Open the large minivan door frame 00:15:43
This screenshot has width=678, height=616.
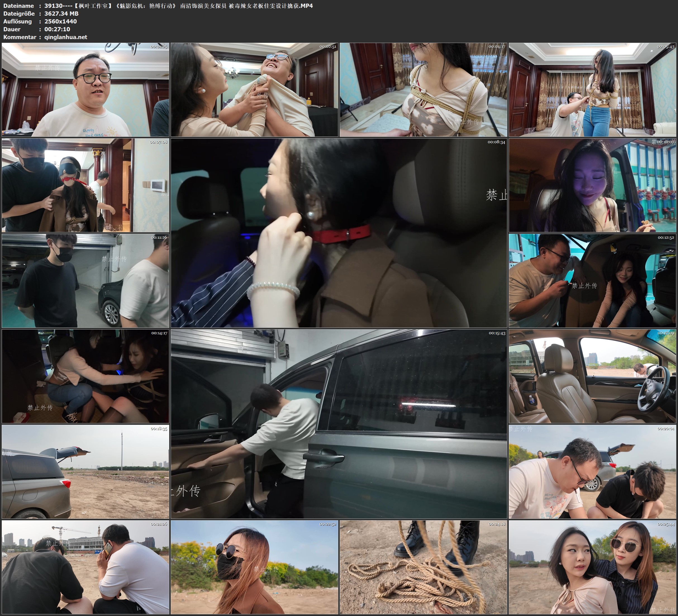(339, 424)
